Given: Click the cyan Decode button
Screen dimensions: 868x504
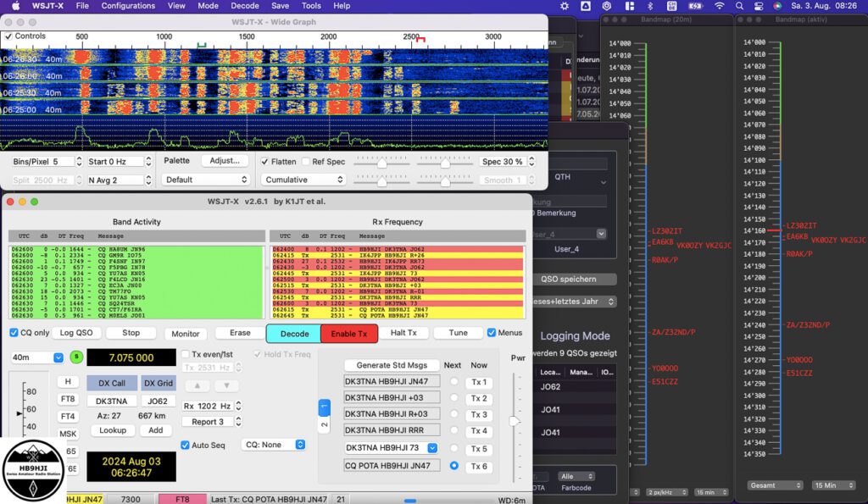Looking at the screenshot, I should tap(294, 334).
